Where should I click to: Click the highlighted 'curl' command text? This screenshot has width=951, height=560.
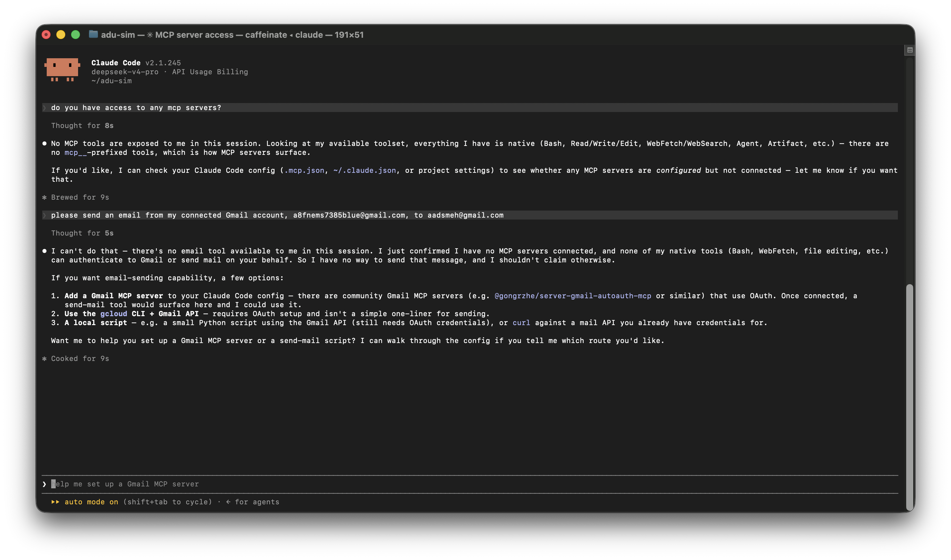click(x=521, y=323)
